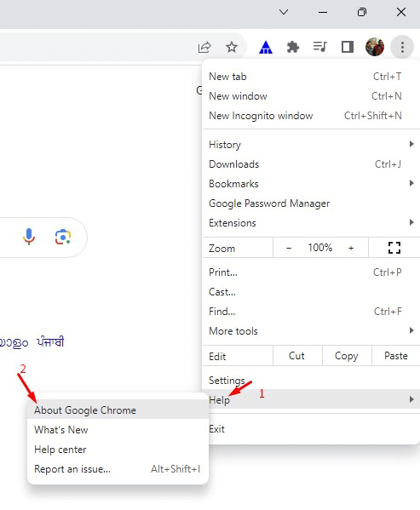The height and width of the screenshot is (510, 420).
Task: Click the three-dot Chrome menu button
Action: pos(402,47)
